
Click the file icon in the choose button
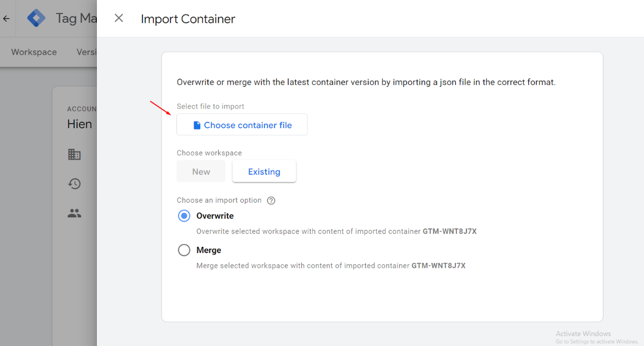(x=196, y=125)
